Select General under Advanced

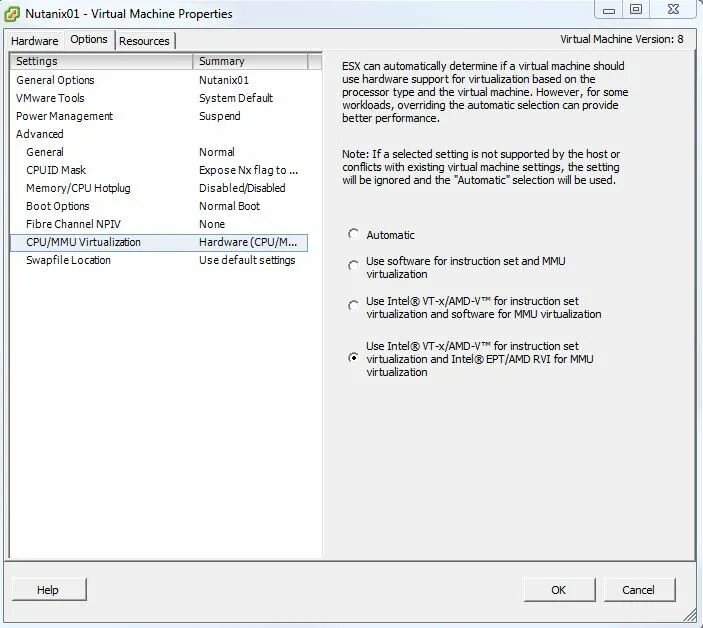pos(159,152)
